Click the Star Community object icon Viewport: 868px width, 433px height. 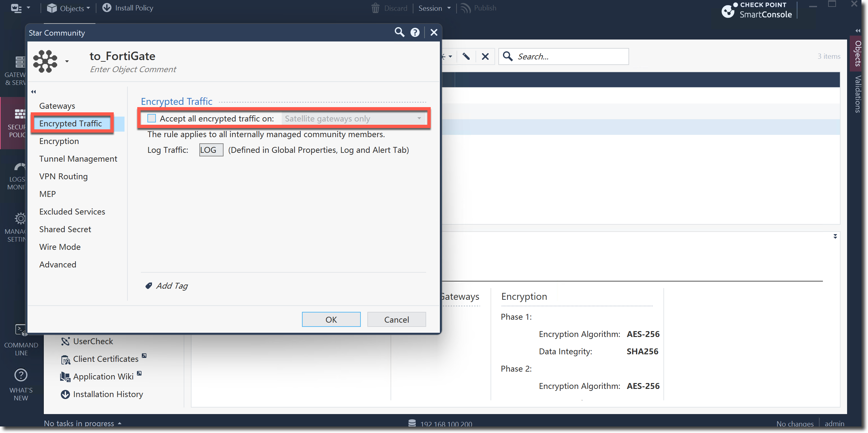pos(45,61)
